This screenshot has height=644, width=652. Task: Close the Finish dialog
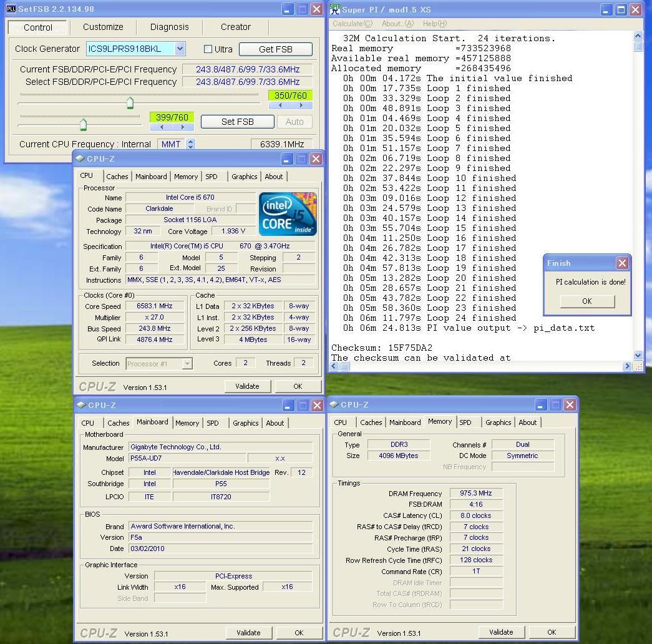[x=622, y=263]
